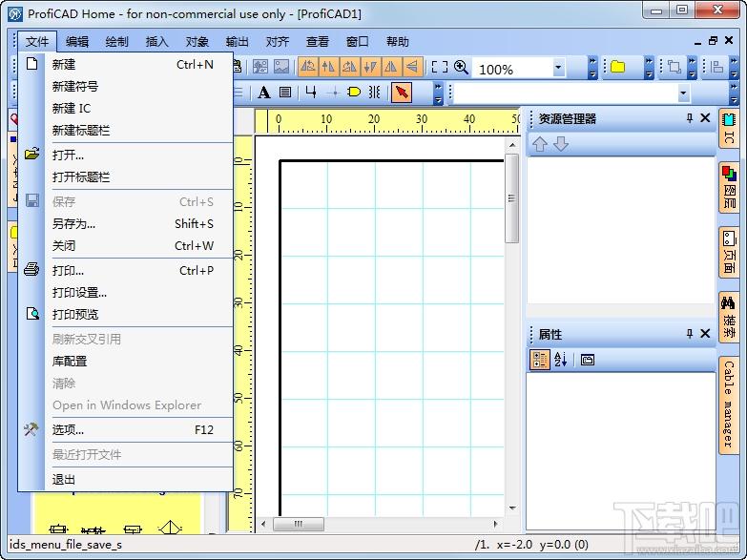Image resolution: width=747 pixels, height=560 pixels.
Task: Click the flip vertical down-arrow icon
Action: 370,67
